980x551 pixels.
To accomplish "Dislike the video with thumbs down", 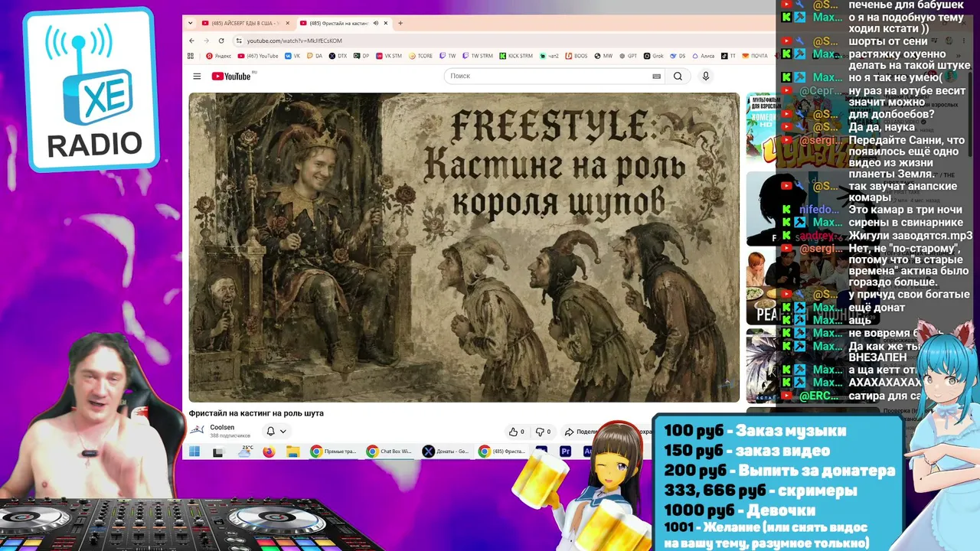I will 543,432.
